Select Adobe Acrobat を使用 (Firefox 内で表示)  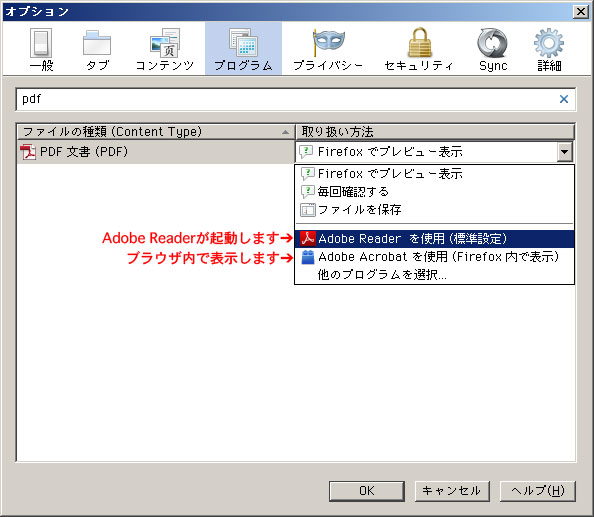coord(435,257)
